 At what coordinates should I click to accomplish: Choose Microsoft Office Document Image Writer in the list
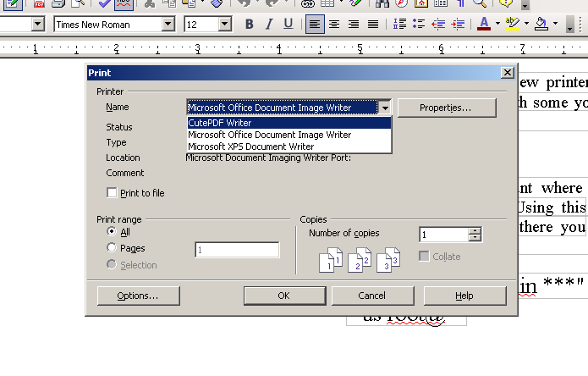point(289,135)
